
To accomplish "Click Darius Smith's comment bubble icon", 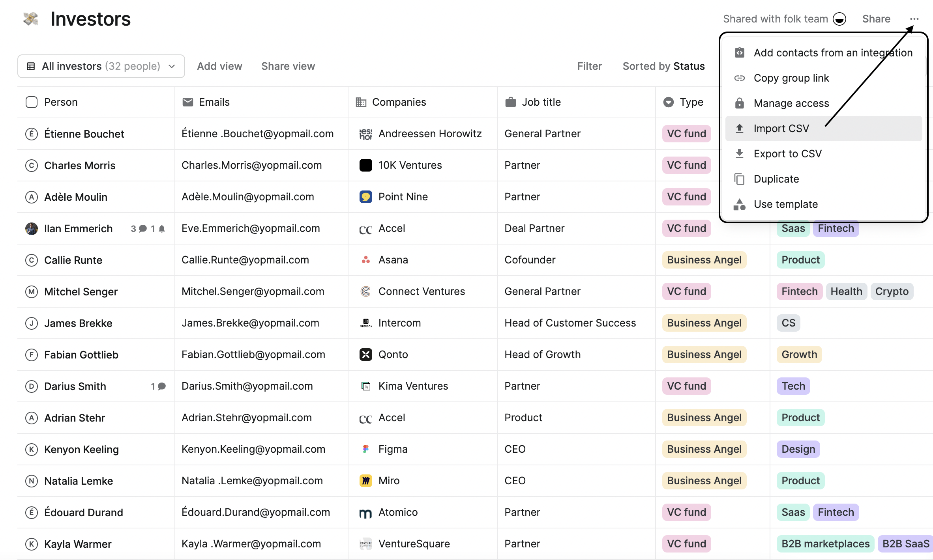I will point(161,386).
